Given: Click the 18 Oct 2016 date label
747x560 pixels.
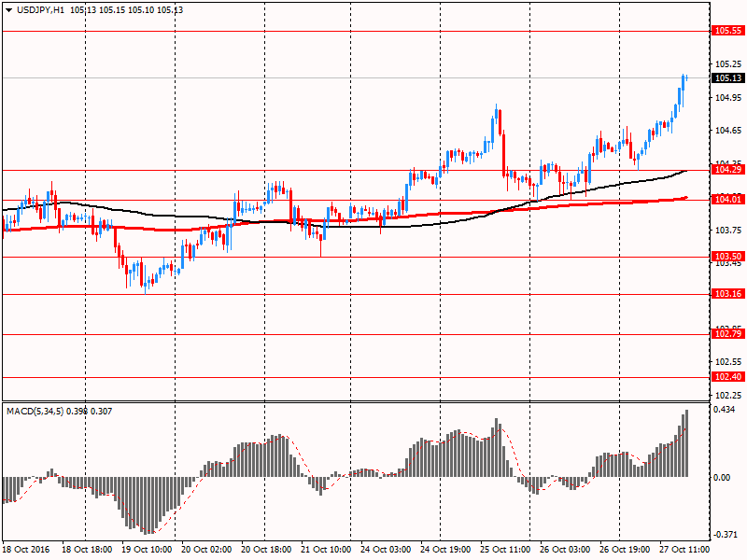Looking at the screenshot, I should coord(26,550).
